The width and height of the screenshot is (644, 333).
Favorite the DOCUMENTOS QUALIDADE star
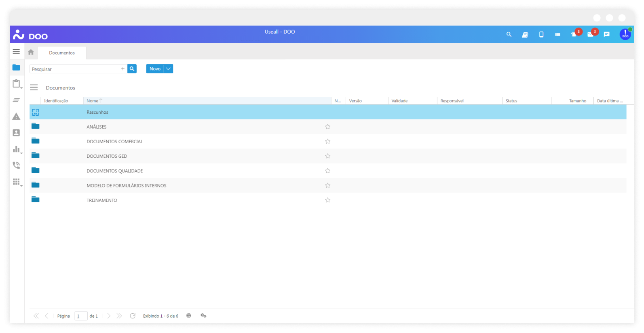(x=328, y=171)
